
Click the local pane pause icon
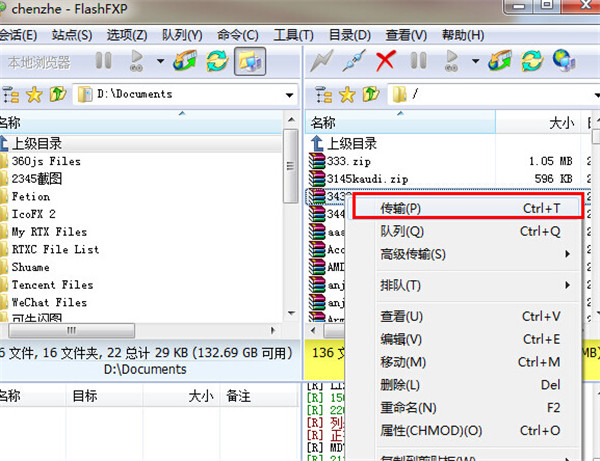[103, 61]
